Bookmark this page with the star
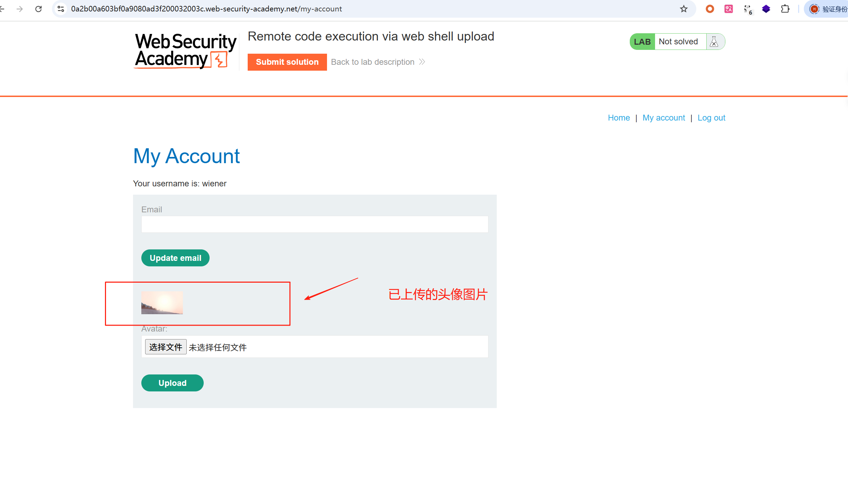This screenshot has width=848, height=504. point(683,9)
